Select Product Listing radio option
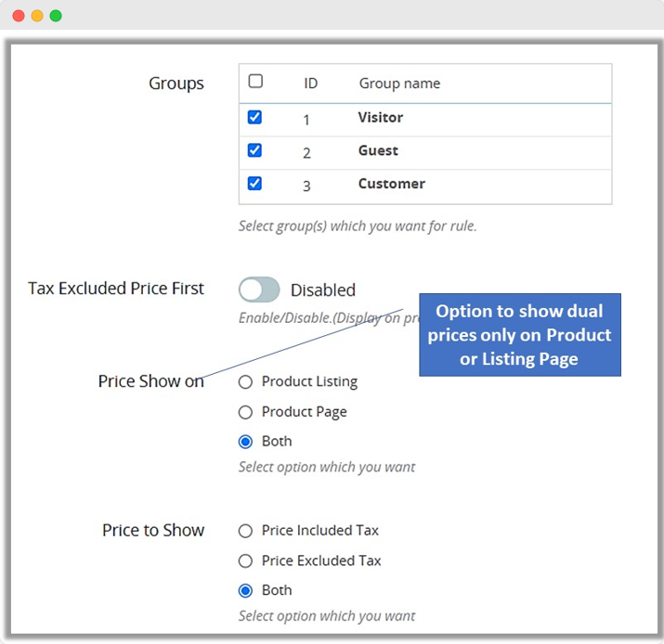664x644 pixels. [x=246, y=382]
